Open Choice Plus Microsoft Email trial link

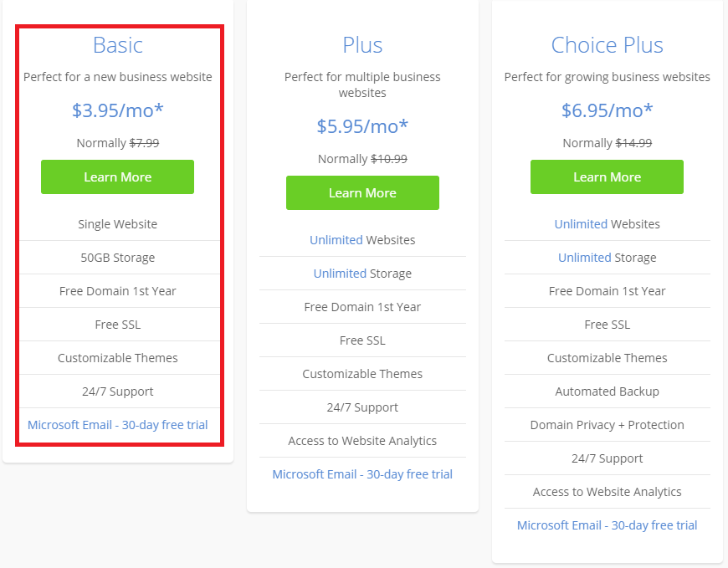point(607,525)
